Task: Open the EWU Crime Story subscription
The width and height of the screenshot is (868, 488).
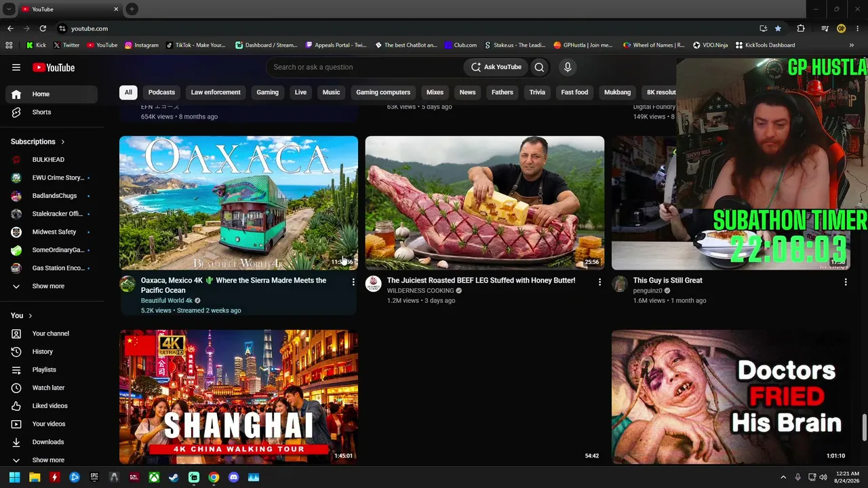Action: tap(52, 178)
